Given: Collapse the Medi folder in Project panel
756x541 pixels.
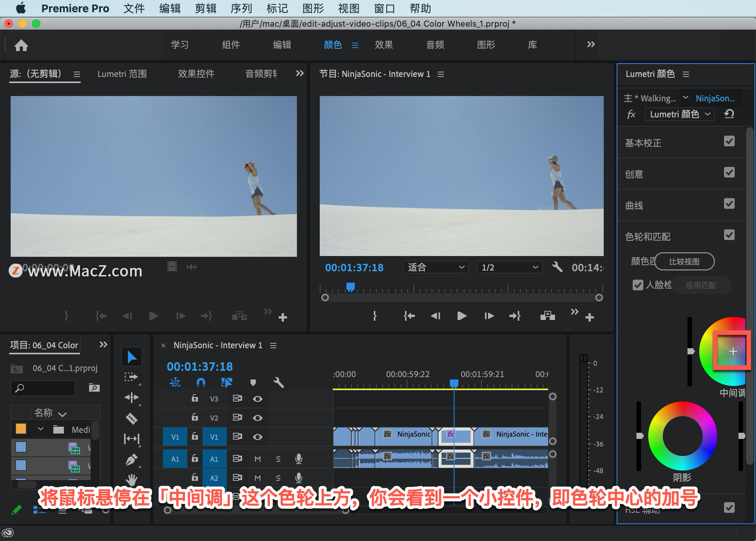Looking at the screenshot, I should click(41, 429).
